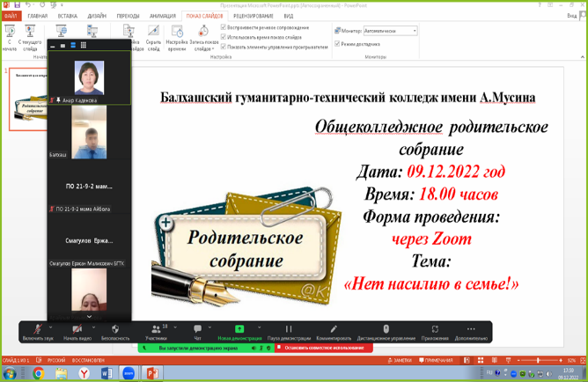Start video (Начать видео) in Zoom

pyautogui.click(x=77, y=332)
